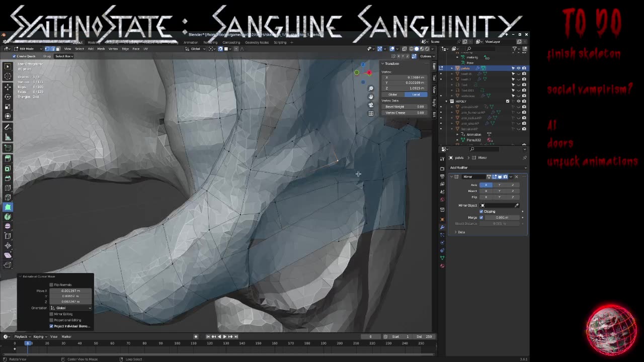Select the 3D Cursor tool
The height and width of the screenshot is (362, 644).
click(8, 76)
